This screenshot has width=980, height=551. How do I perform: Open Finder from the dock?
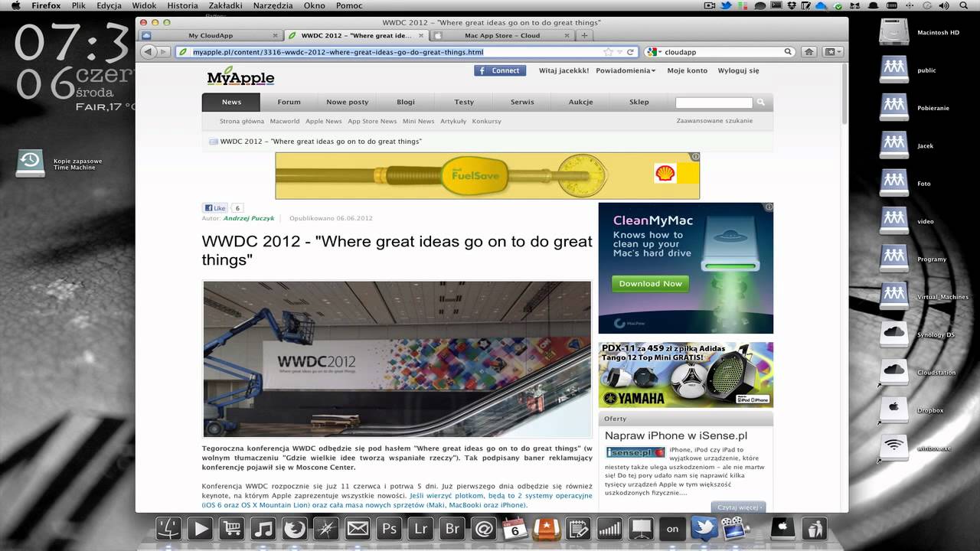tap(168, 529)
